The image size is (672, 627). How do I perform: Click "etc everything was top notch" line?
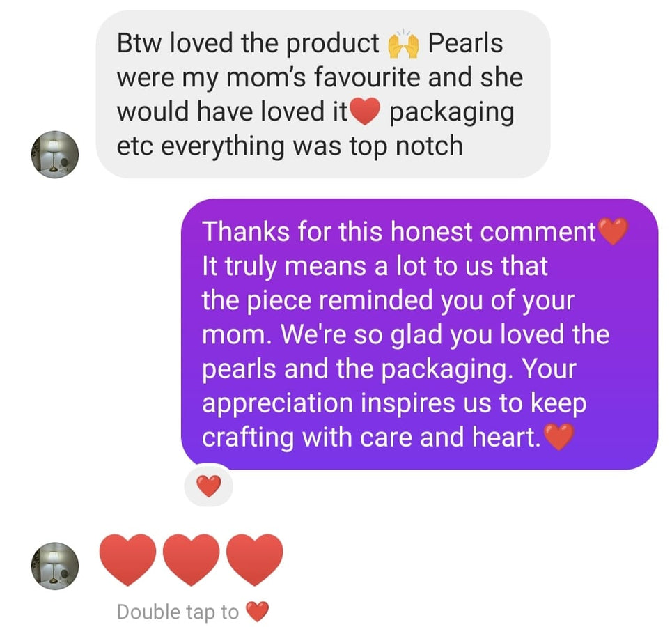(x=290, y=146)
